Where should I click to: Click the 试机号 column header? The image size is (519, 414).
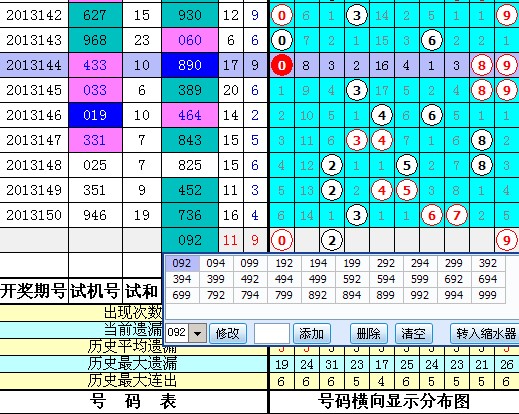(95, 291)
